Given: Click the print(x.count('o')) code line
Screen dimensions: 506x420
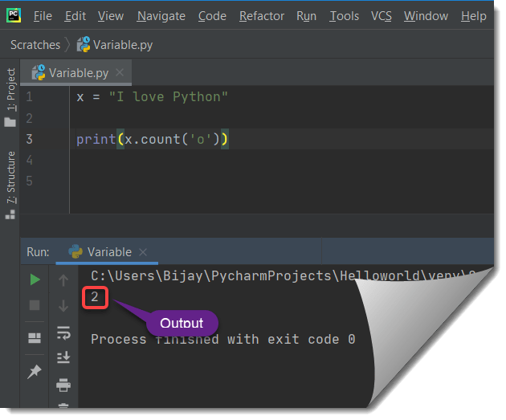Looking at the screenshot, I should [x=153, y=140].
